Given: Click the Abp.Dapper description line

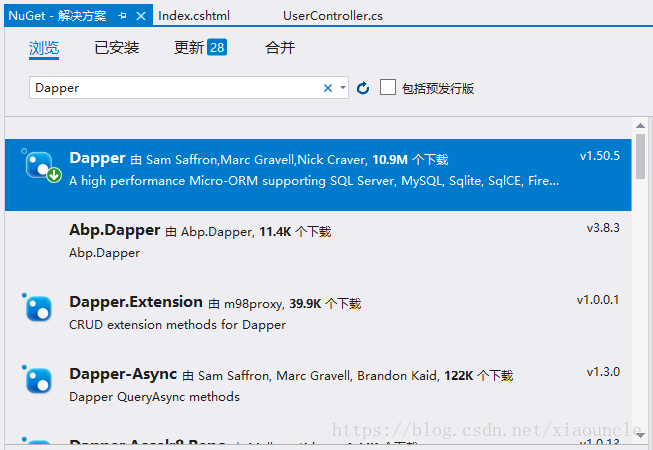Looking at the screenshot, I should point(105,253).
